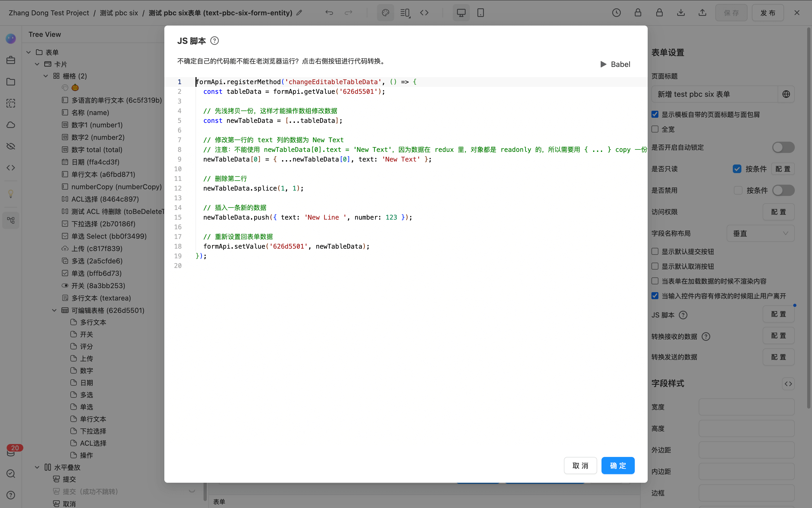
Task: Click the undo arrow in top toolbar
Action: pyautogui.click(x=329, y=13)
